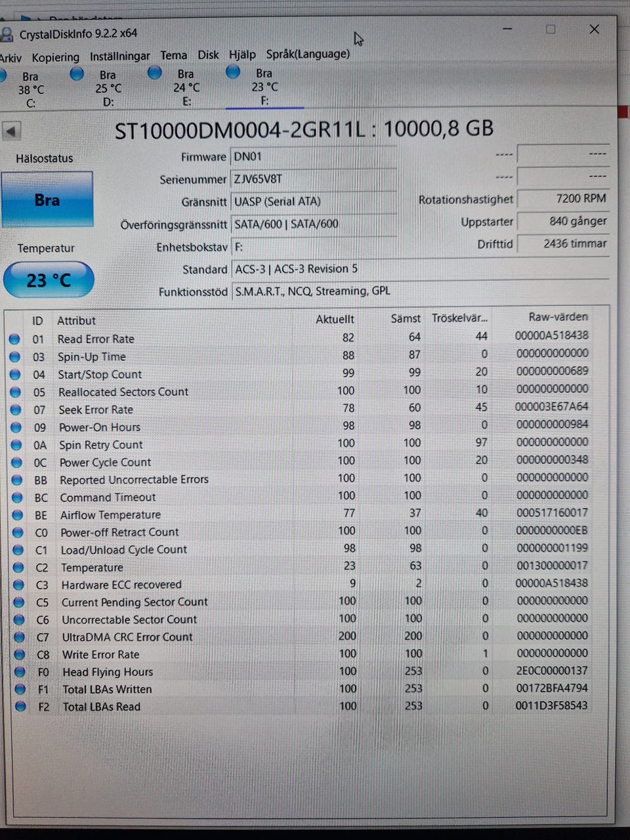Click status icon for Hardware ECC recovered
Viewport: 630px width, 840px height.
pos(19,585)
